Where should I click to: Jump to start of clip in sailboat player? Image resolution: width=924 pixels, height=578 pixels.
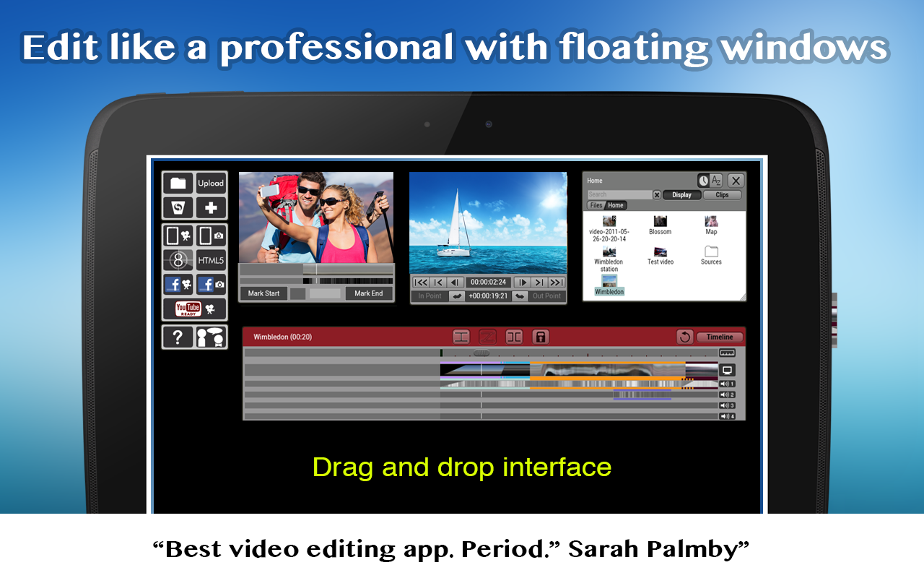click(420, 282)
